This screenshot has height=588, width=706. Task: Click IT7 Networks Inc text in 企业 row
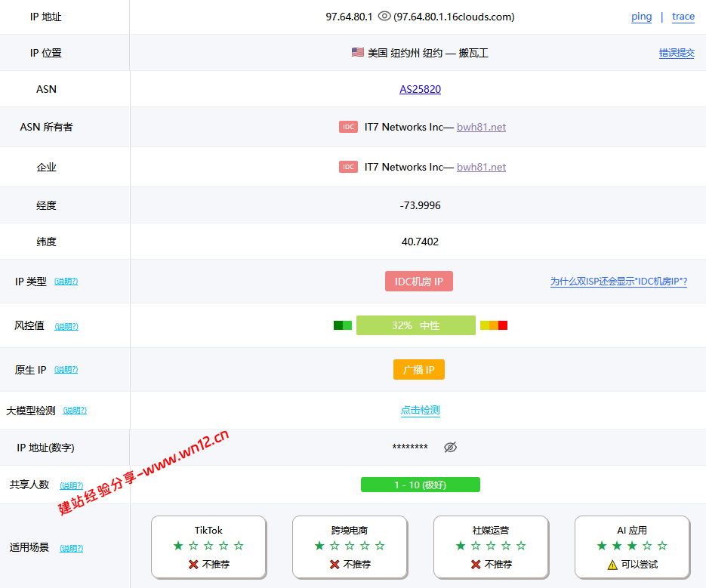point(404,167)
